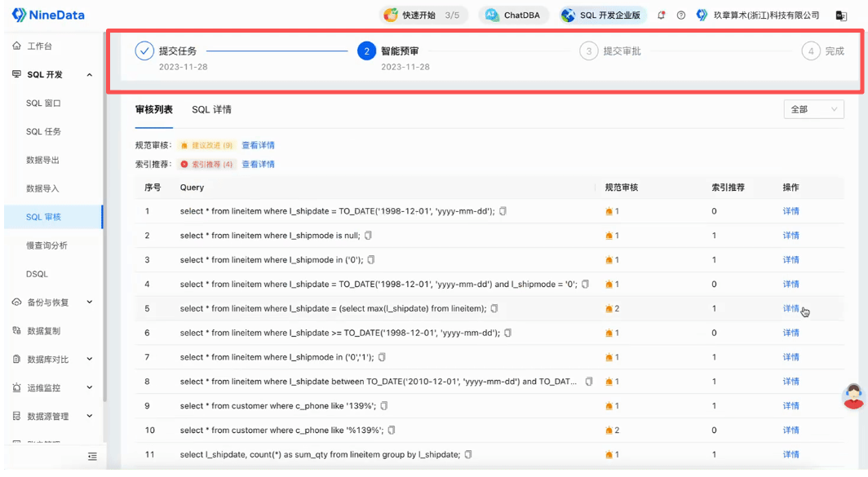
Task: Click the 玖章算术(浙江)科技有限公司 account name
Action: click(766, 15)
